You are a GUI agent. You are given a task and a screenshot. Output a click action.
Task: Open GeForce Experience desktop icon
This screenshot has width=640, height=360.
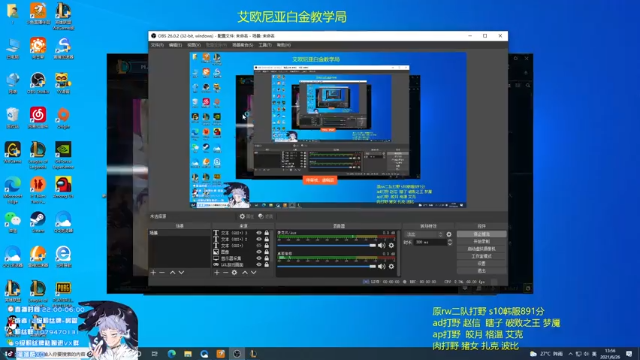click(x=63, y=155)
